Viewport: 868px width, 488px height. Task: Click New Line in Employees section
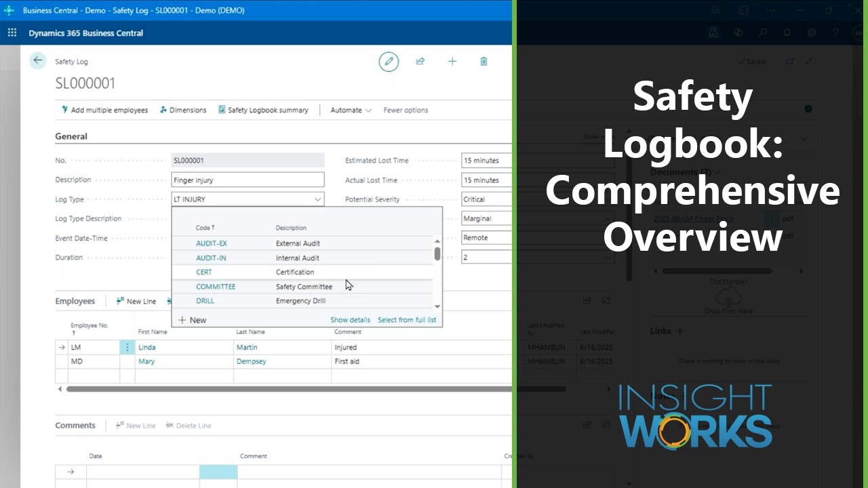136,301
